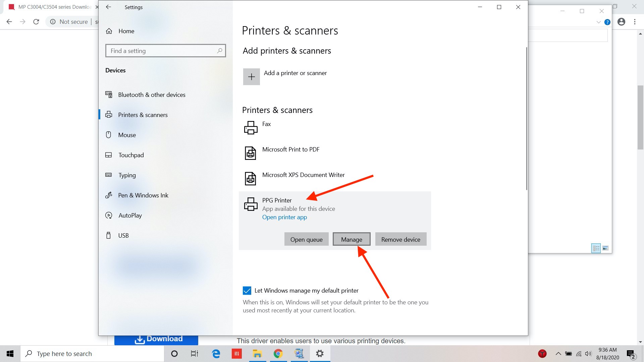Select the Fax printer icon
This screenshot has width=644, height=362.
[x=251, y=128]
